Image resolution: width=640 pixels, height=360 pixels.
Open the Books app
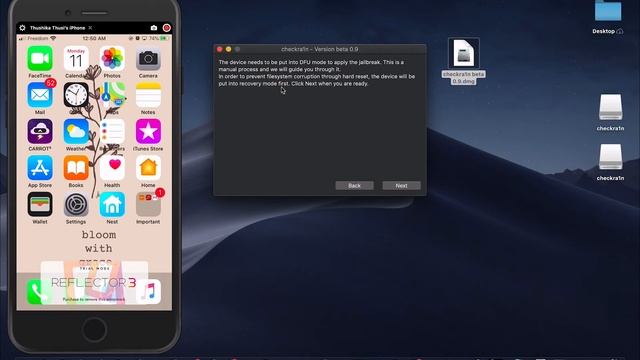point(76,168)
